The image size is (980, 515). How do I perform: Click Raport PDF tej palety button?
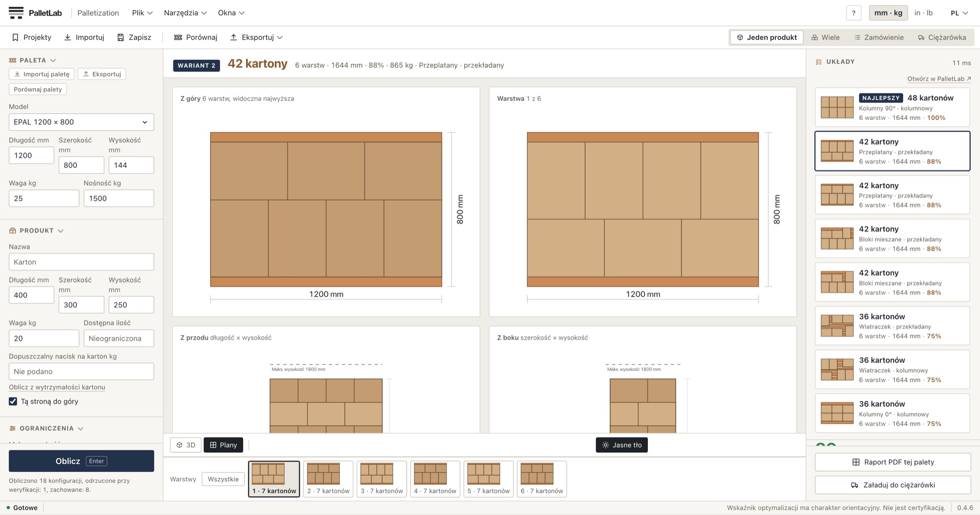pos(893,462)
